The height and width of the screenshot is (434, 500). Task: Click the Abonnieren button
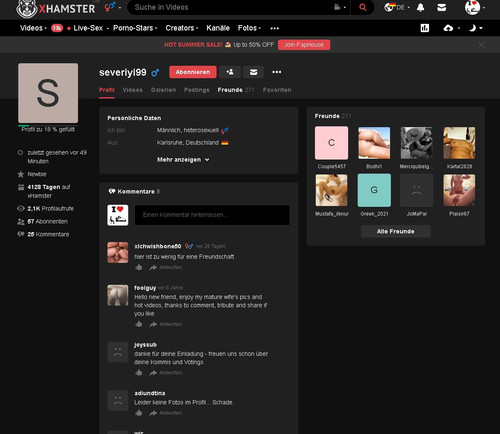pos(193,72)
